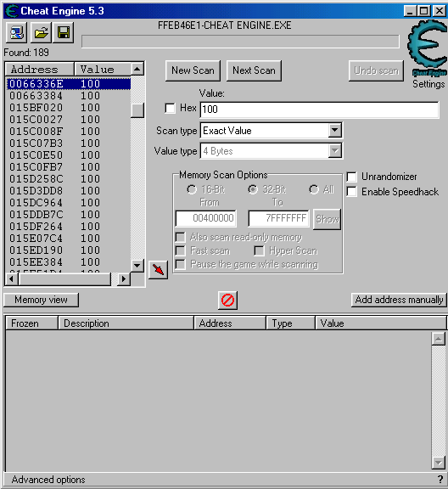This screenshot has width=448, height=489.
Task: Click the Undo scan button
Action: tap(376, 70)
